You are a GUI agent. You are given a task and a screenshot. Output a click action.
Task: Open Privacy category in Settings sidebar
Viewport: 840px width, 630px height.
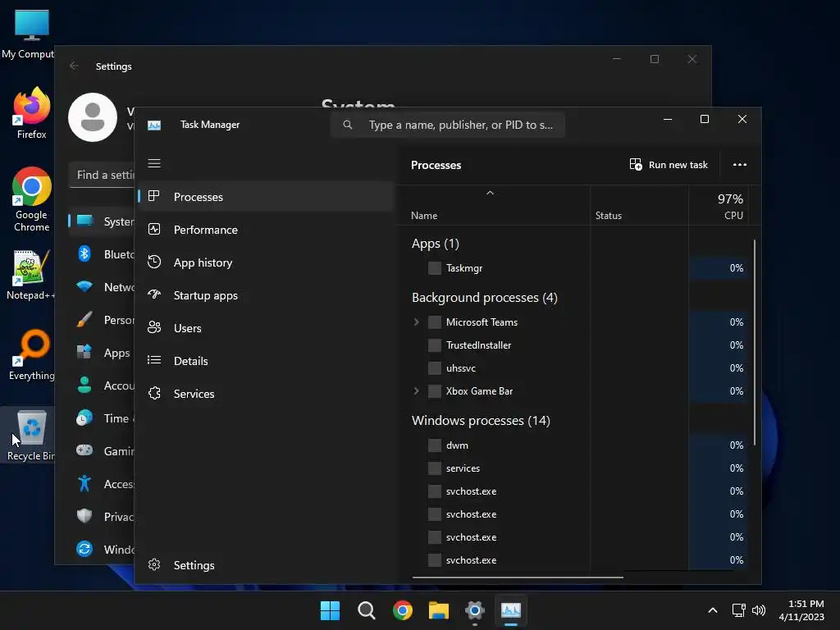(102, 517)
